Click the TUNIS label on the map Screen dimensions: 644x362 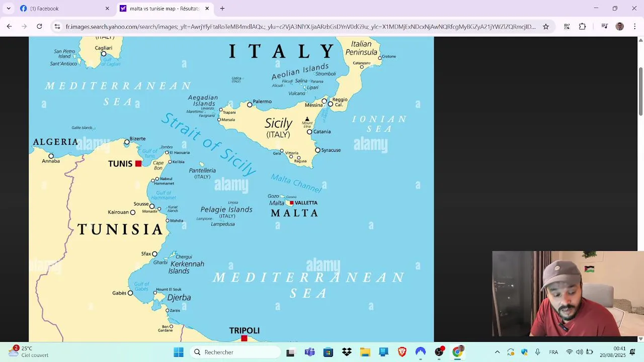tap(120, 163)
